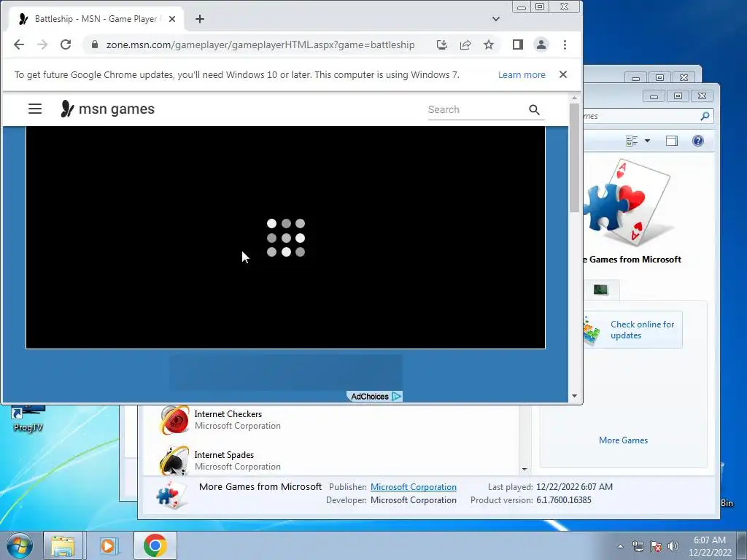Launch Windows Media Player from taskbar

(x=108, y=545)
